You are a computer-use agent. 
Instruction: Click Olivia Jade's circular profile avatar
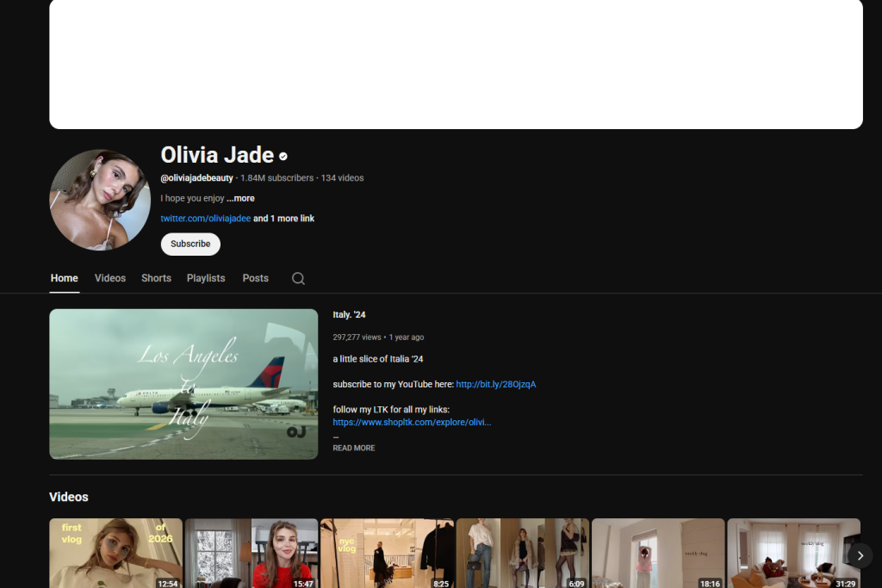point(100,199)
